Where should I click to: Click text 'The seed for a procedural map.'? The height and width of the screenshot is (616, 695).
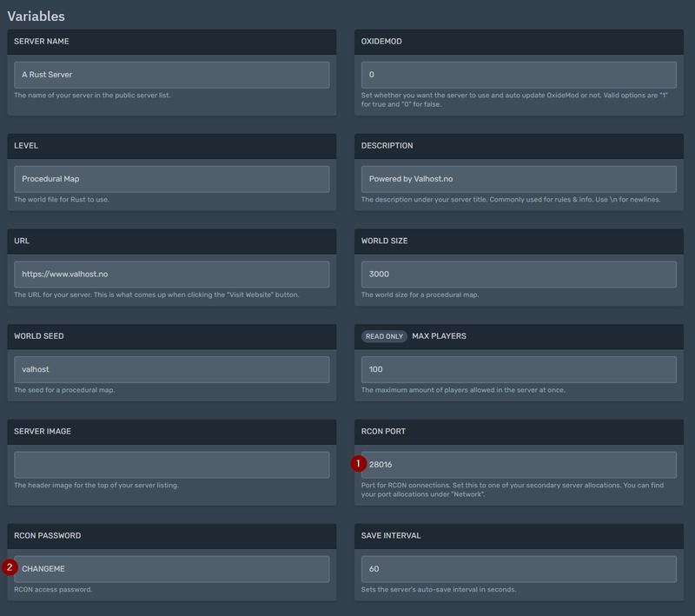64,390
